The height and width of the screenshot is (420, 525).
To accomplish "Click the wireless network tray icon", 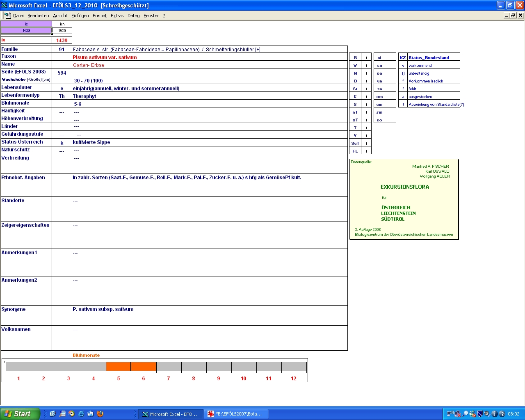I will (450, 414).
